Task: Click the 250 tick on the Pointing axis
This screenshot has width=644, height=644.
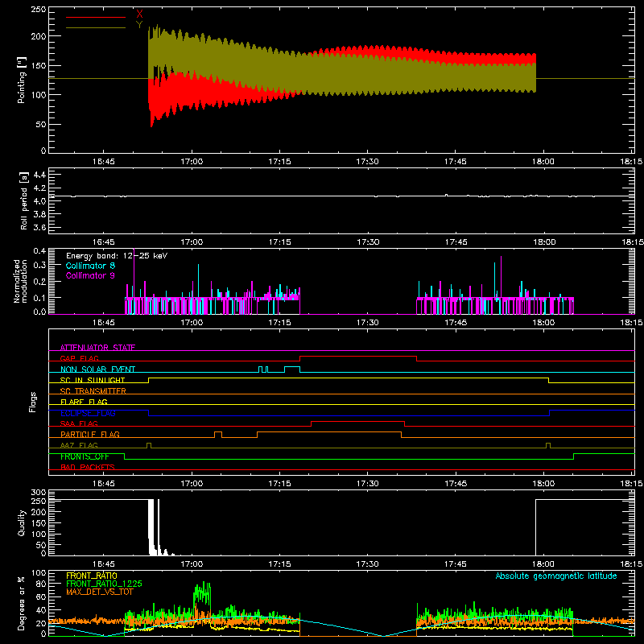Action: tap(39, 10)
